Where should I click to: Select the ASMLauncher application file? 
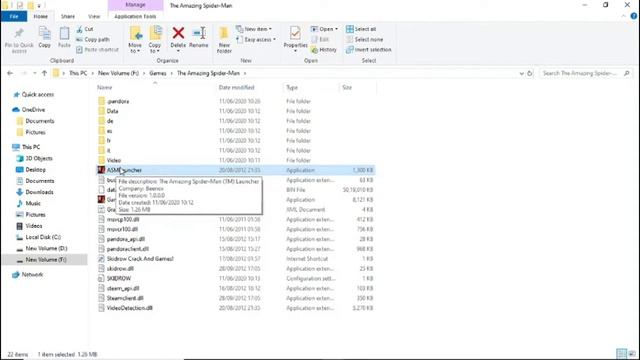pos(236,170)
